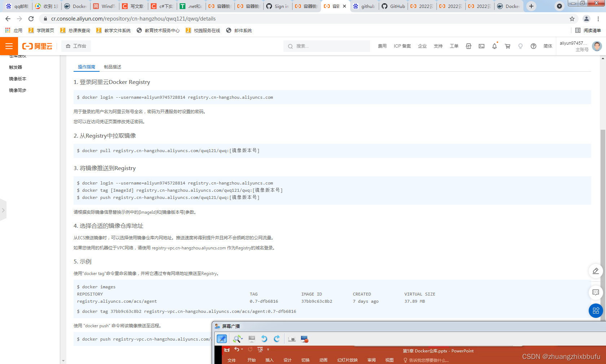Click the screen record icon in broadcast toolbar
The height and width of the screenshot is (364, 606).
point(304,339)
